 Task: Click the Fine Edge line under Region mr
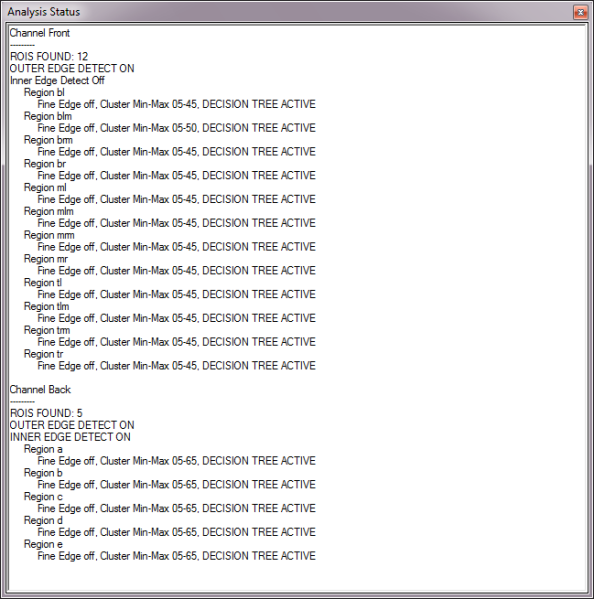tap(176, 271)
